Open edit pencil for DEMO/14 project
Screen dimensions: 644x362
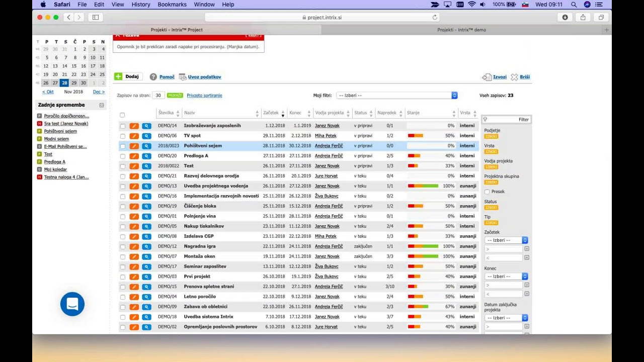tap(134, 126)
